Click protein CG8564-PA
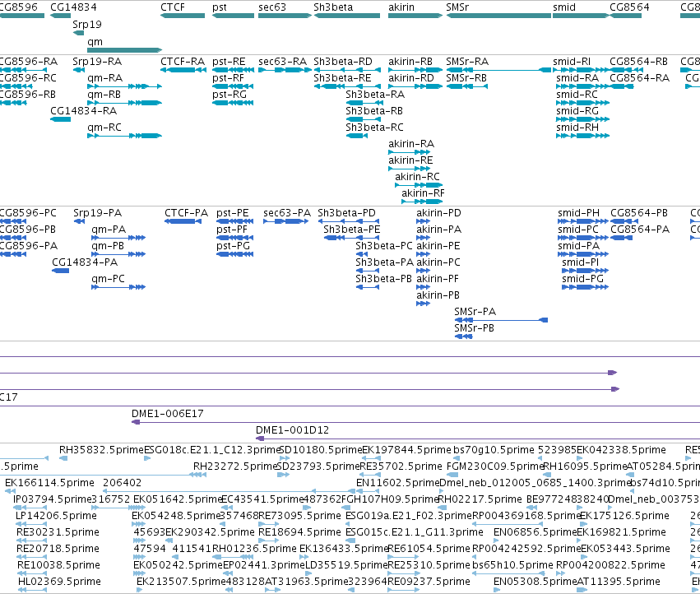Screen dimensions: 700x594 (621, 238)
